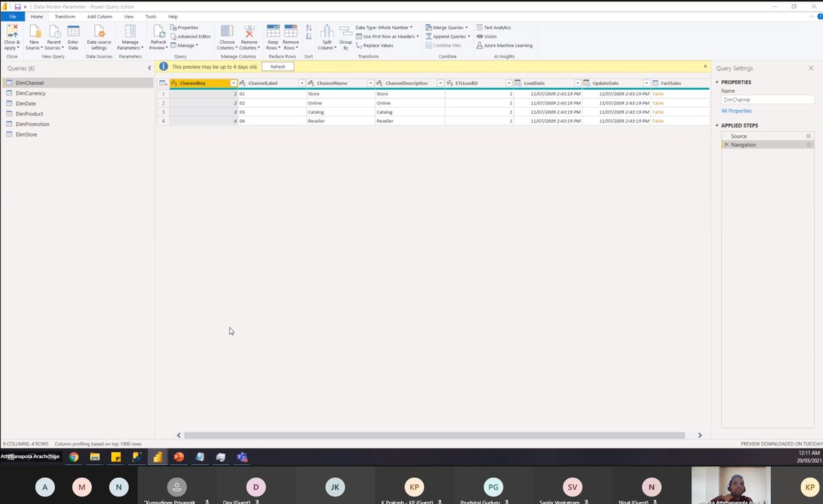Open the Data Type: Whole Number dropdown
The height and width of the screenshot is (504, 823).
[384, 27]
